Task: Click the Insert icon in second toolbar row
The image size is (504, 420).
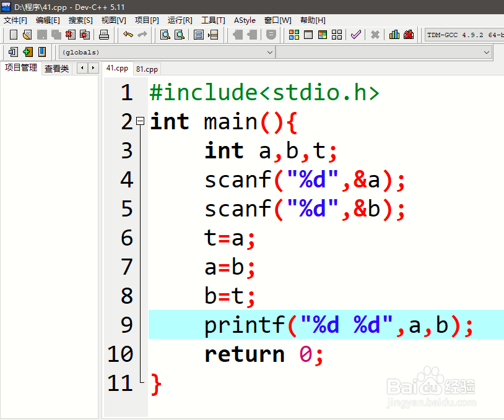Action: (13, 52)
